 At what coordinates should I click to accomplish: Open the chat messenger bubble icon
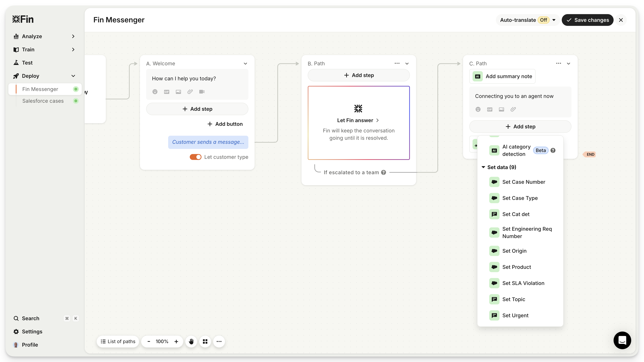[x=622, y=340]
